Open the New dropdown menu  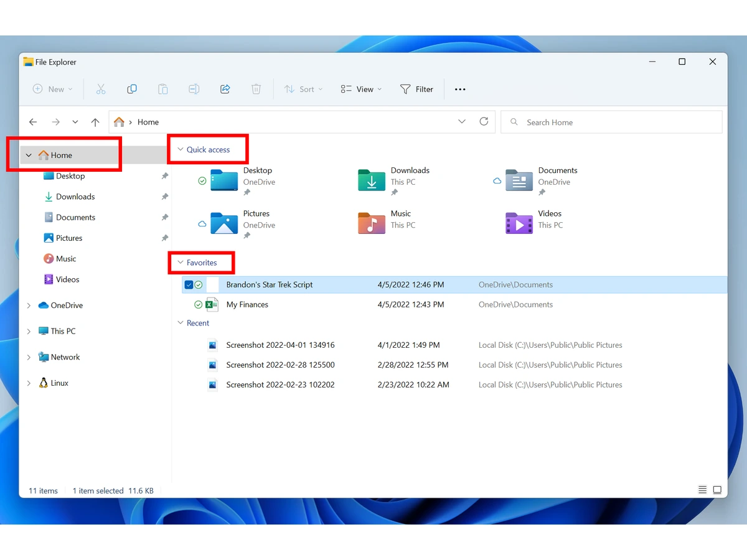53,89
